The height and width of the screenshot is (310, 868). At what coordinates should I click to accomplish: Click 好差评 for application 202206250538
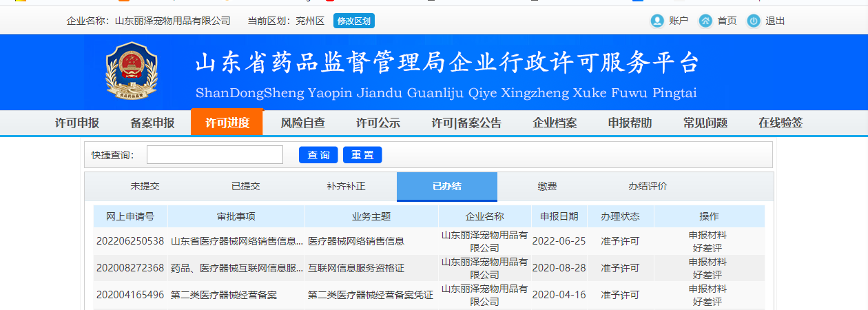tap(707, 247)
